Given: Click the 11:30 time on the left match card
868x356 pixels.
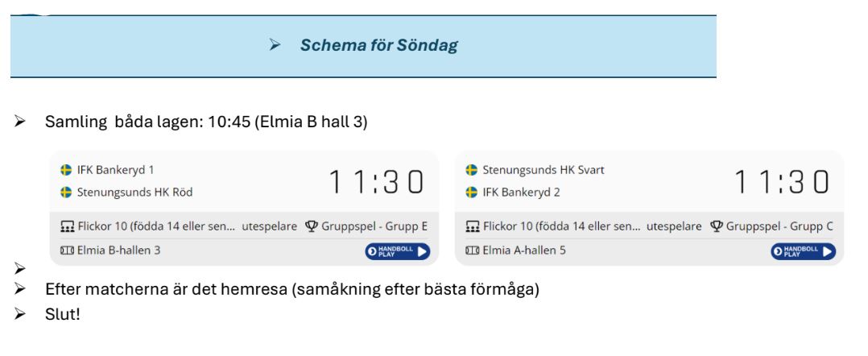Looking at the screenshot, I should click(377, 182).
